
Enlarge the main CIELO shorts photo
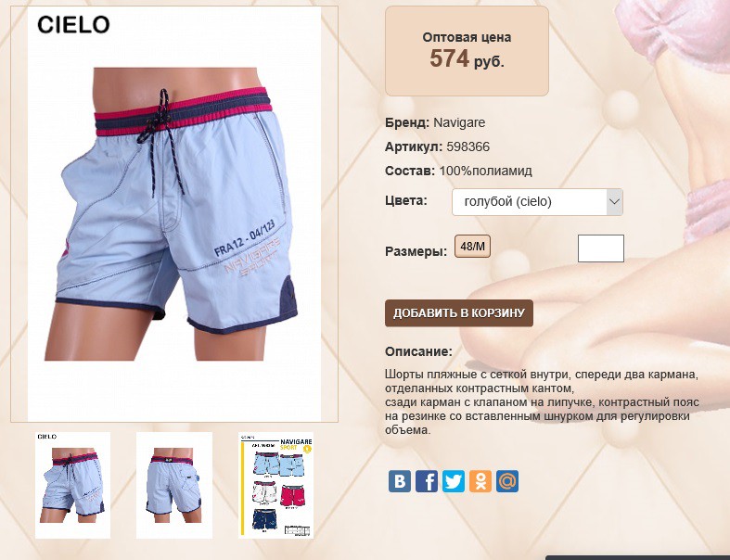point(174,214)
